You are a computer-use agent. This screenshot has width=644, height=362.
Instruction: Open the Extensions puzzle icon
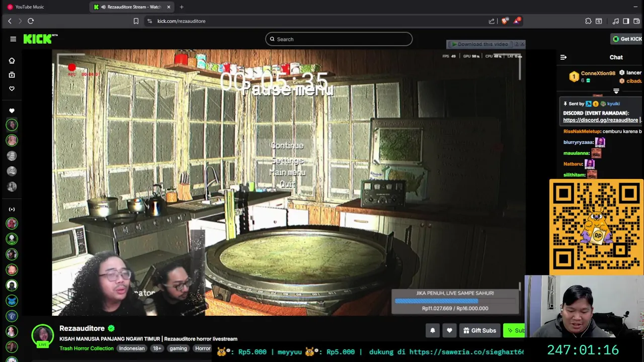588,21
